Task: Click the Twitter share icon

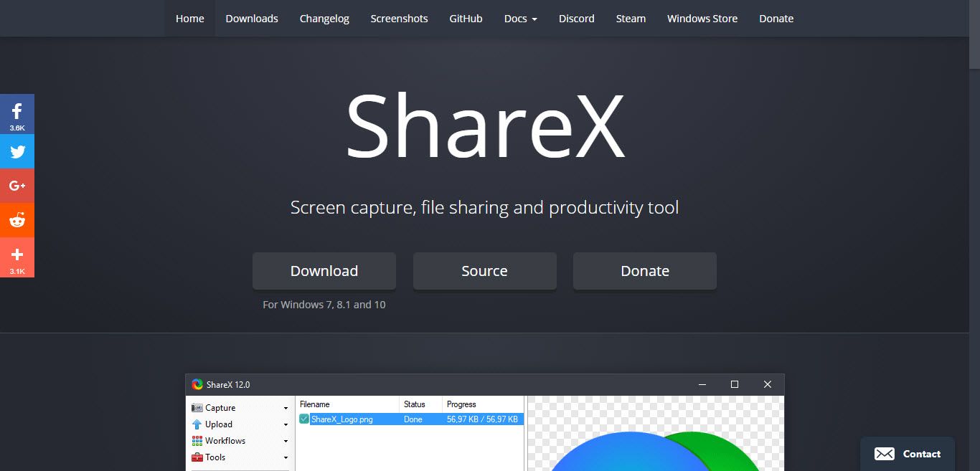Action: tap(17, 151)
